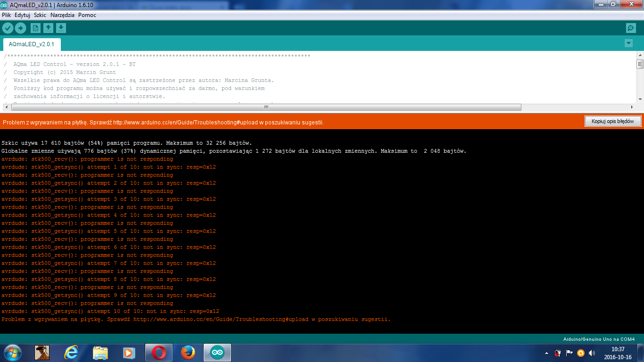Create a new sketch with New icon
This screenshot has width=644, height=362.
[x=35, y=28]
